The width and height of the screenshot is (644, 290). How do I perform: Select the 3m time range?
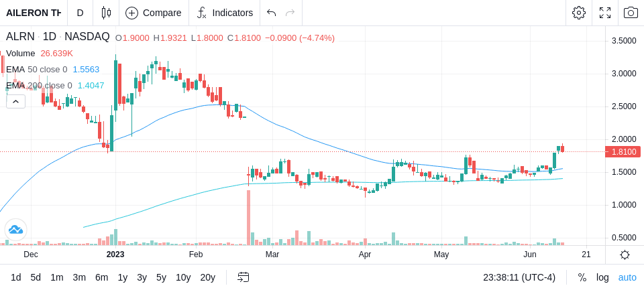(79, 277)
